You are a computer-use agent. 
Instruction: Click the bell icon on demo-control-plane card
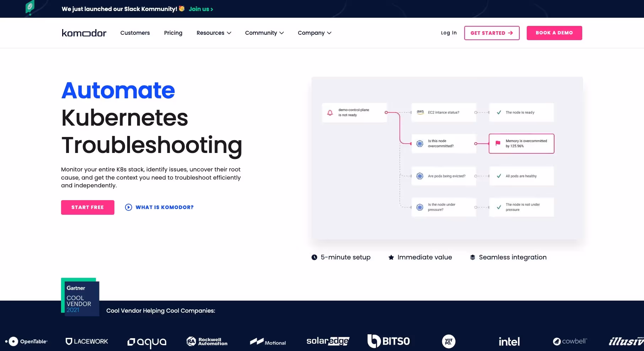(330, 112)
